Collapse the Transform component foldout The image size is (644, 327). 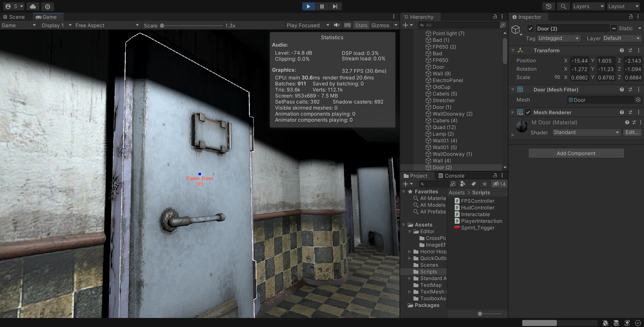pos(513,51)
